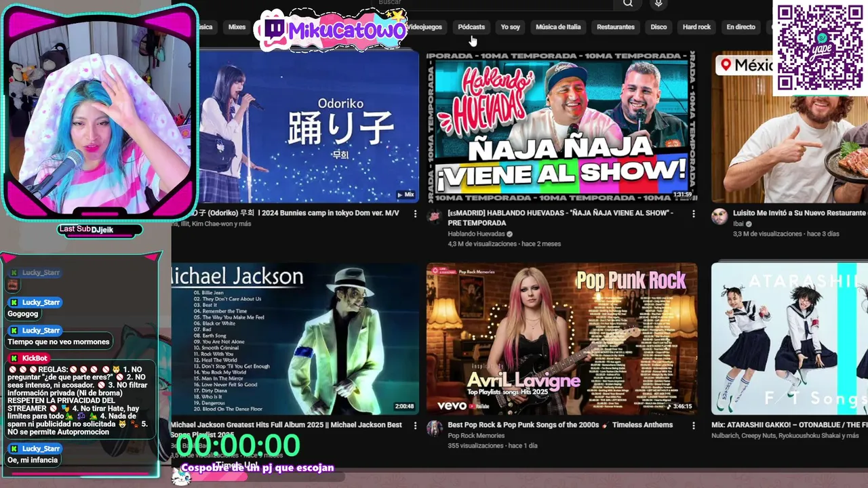Screen dimensions: 868x488
Task: Open Ibai channel name link
Action: tap(738, 224)
